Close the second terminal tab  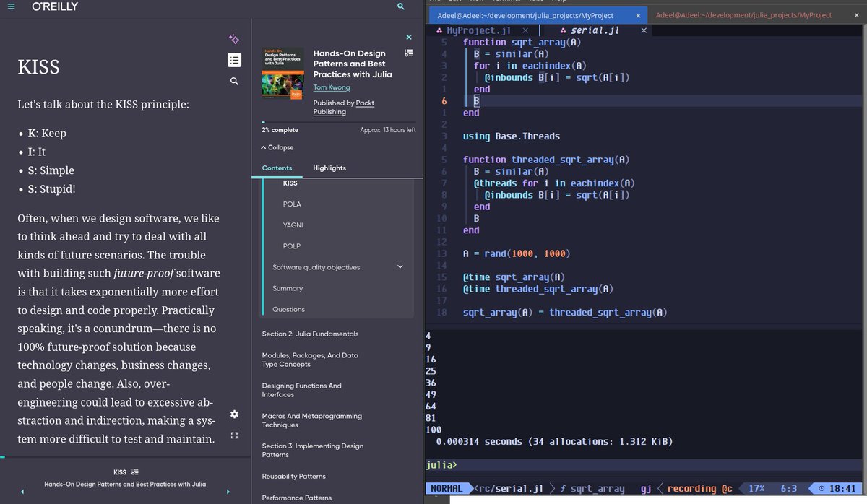point(857,15)
